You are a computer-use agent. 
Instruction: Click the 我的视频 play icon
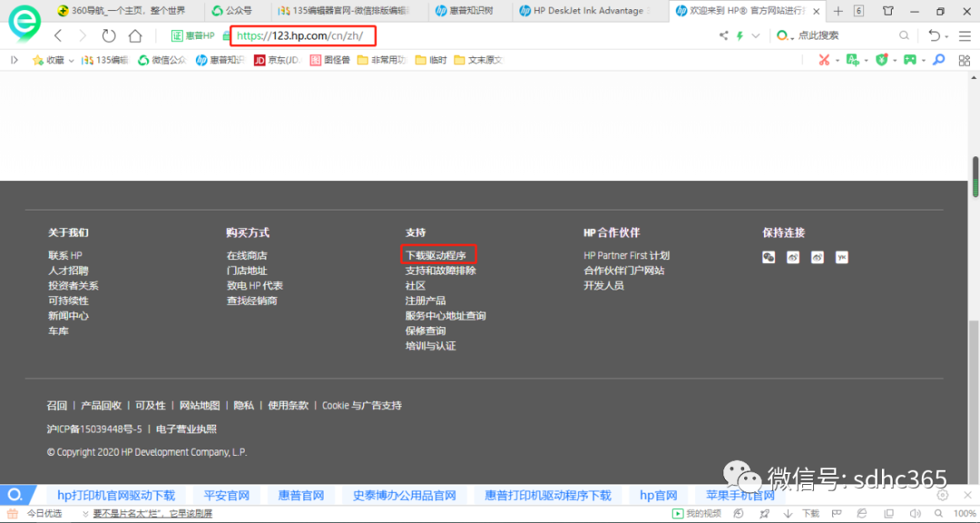[x=678, y=514]
